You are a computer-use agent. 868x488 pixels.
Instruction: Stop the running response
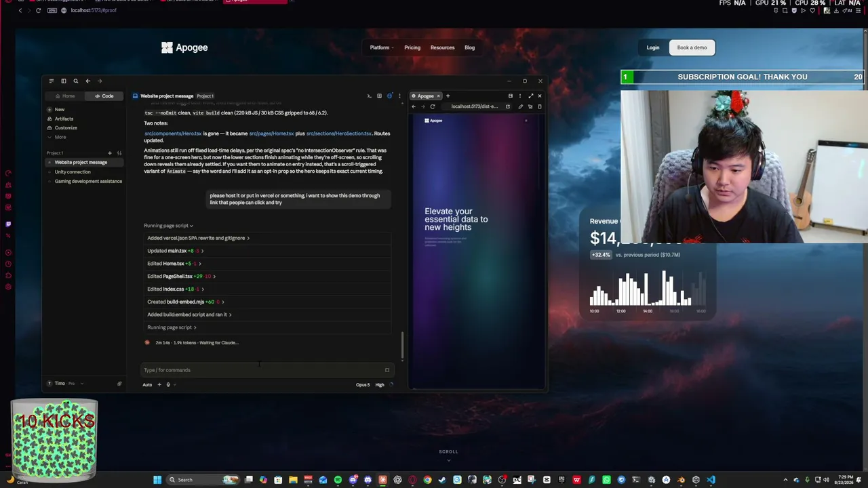coord(387,370)
